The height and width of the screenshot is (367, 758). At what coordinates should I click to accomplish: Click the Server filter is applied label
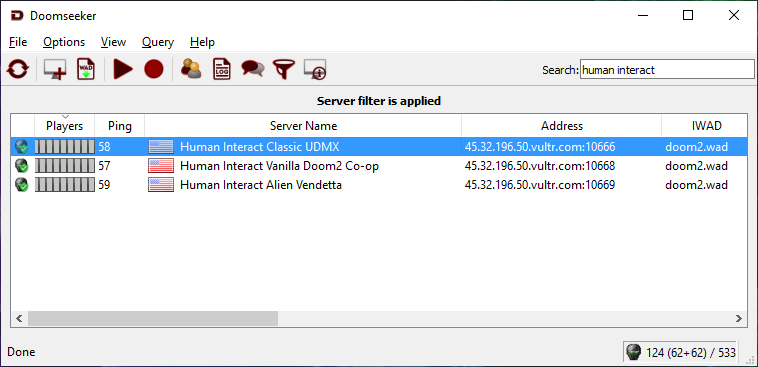coord(379,101)
